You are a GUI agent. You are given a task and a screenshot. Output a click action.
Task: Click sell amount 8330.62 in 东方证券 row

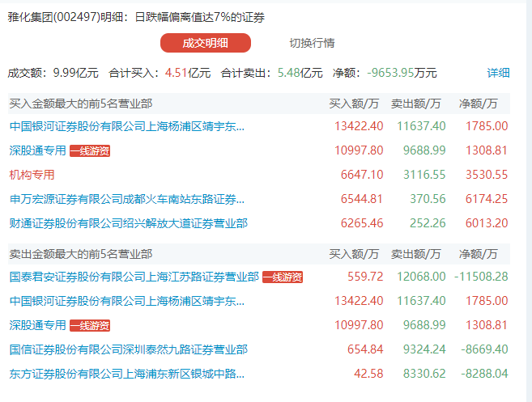click(424, 374)
